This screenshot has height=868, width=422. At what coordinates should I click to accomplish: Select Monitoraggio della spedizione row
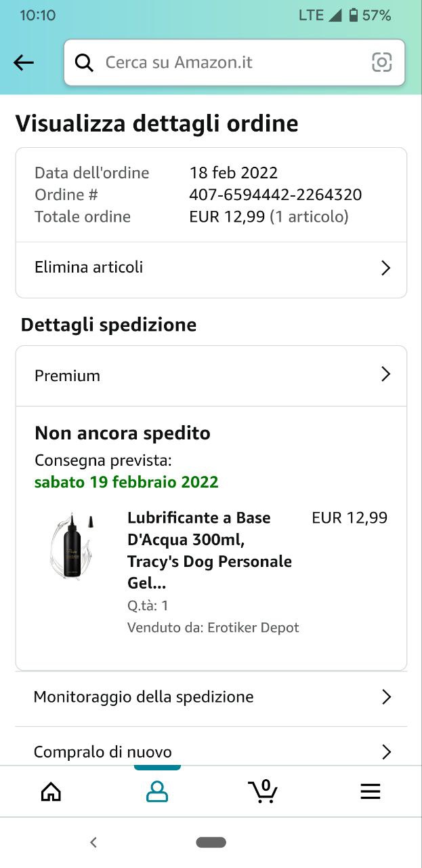coord(144,697)
